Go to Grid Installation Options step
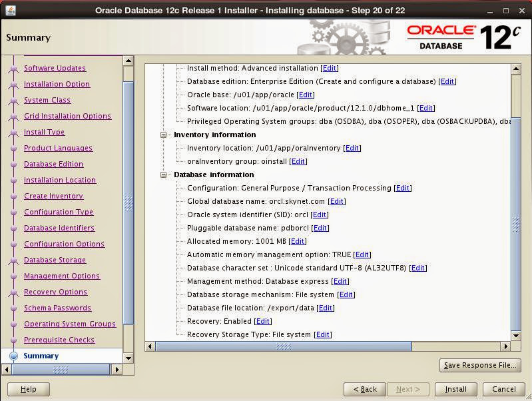 [67, 116]
